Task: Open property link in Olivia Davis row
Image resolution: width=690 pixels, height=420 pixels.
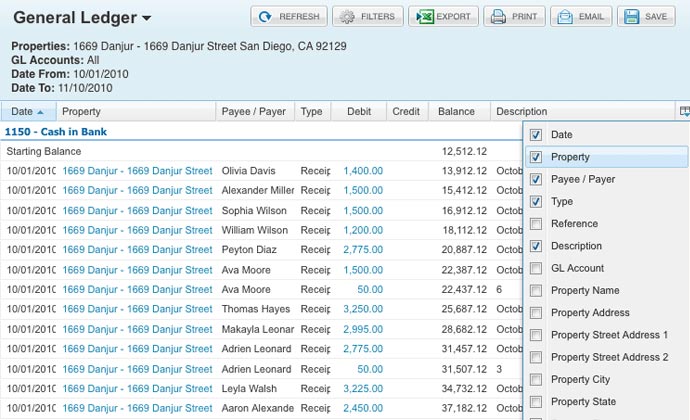Action: [137, 171]
